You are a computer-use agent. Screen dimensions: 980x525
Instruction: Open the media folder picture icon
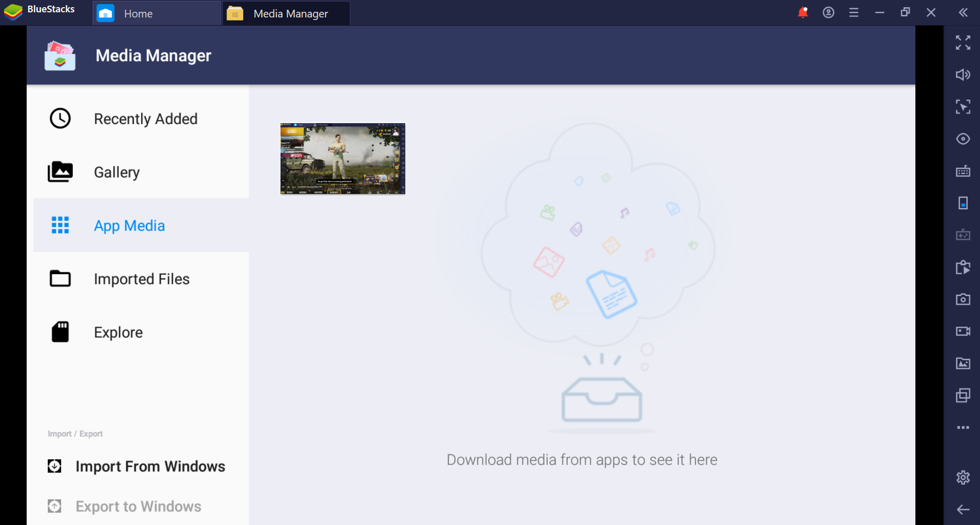[963, 363]
